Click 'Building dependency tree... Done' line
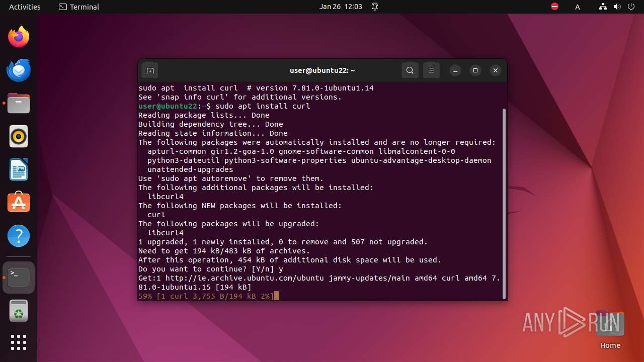The image size is (644, 362). click(211, 124)
